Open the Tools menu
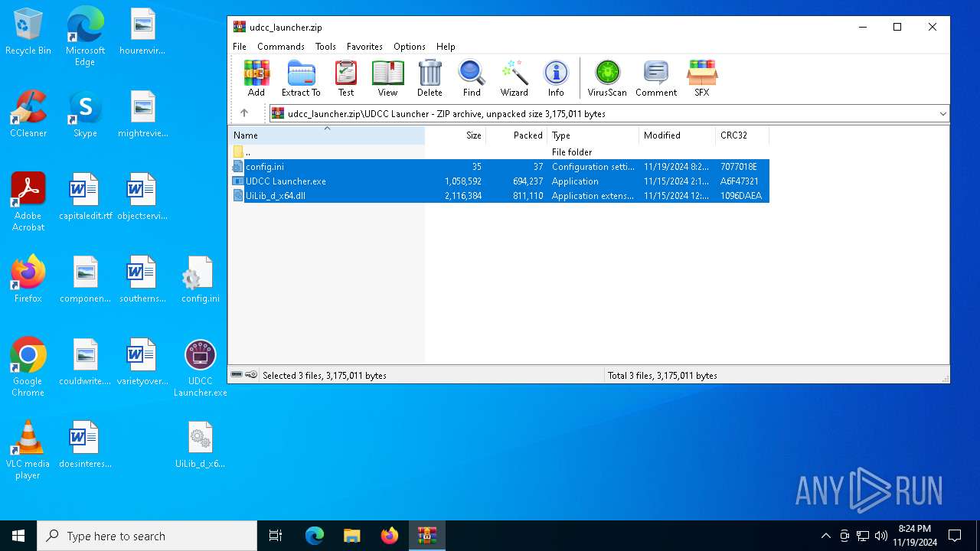 click(325, 47)
